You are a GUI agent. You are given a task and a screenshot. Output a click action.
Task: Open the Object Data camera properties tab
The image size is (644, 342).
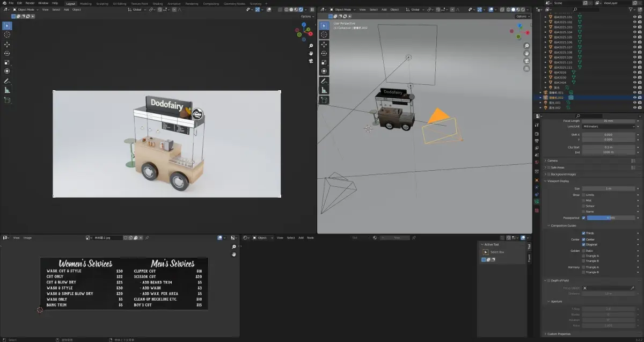[x=537, y=201]
